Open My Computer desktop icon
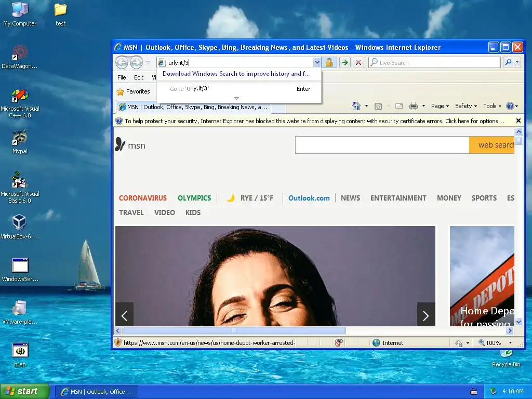Viewport: 532px width, 399px height. pyautogui.click(x=20, y=14)
